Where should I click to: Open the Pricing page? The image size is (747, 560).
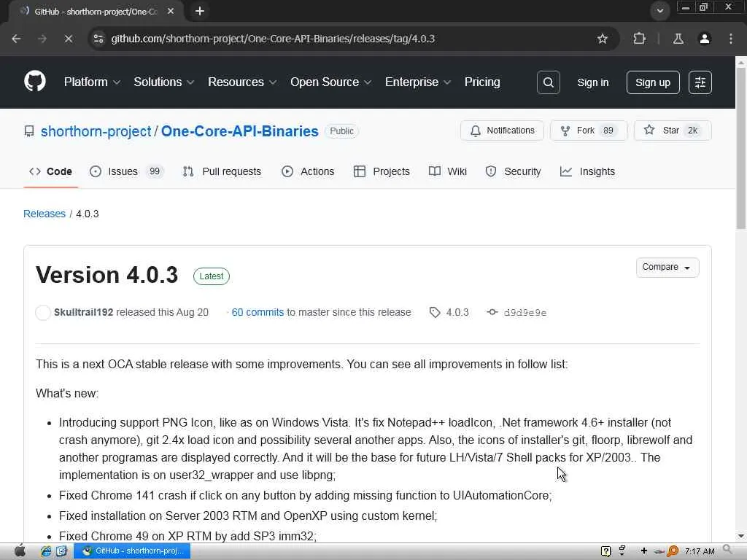click(482, 82)
